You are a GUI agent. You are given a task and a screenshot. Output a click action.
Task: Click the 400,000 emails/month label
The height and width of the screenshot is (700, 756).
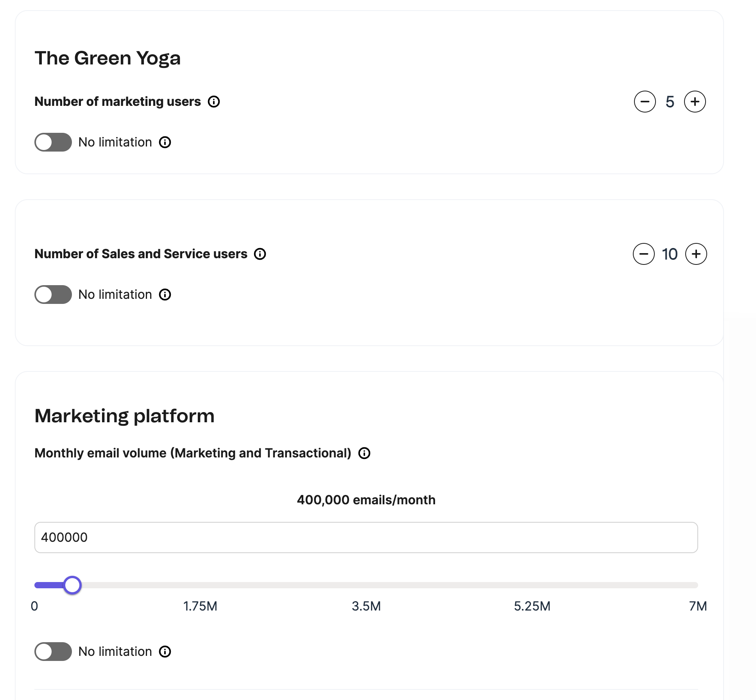point(366,500)
